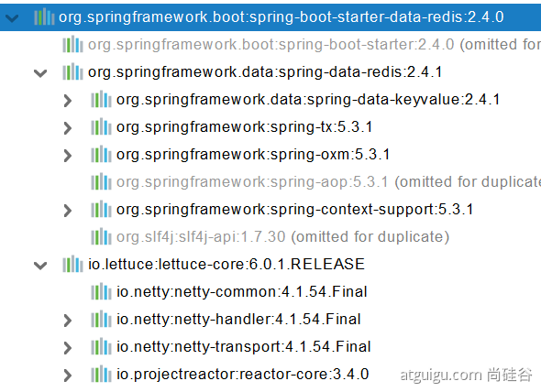Expand the spring-data-keyvalue:2.4.1 node
541x392 pixels.
tap(68, 101)
